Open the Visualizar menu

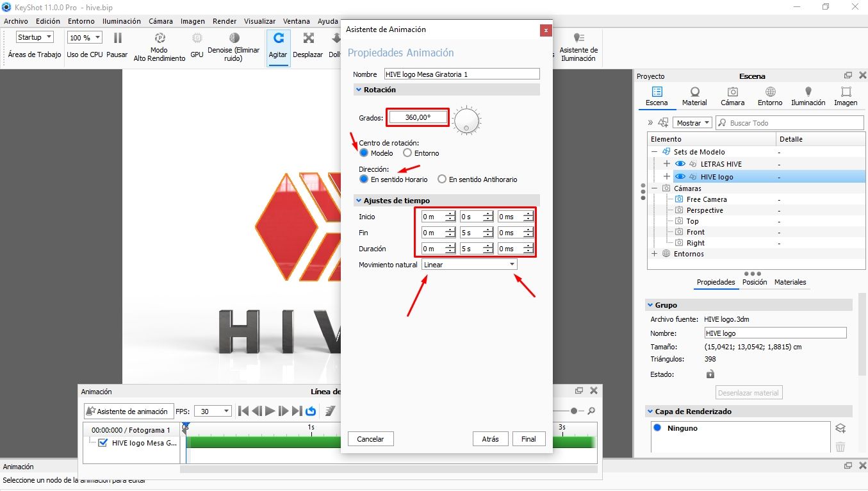point(260,21)
